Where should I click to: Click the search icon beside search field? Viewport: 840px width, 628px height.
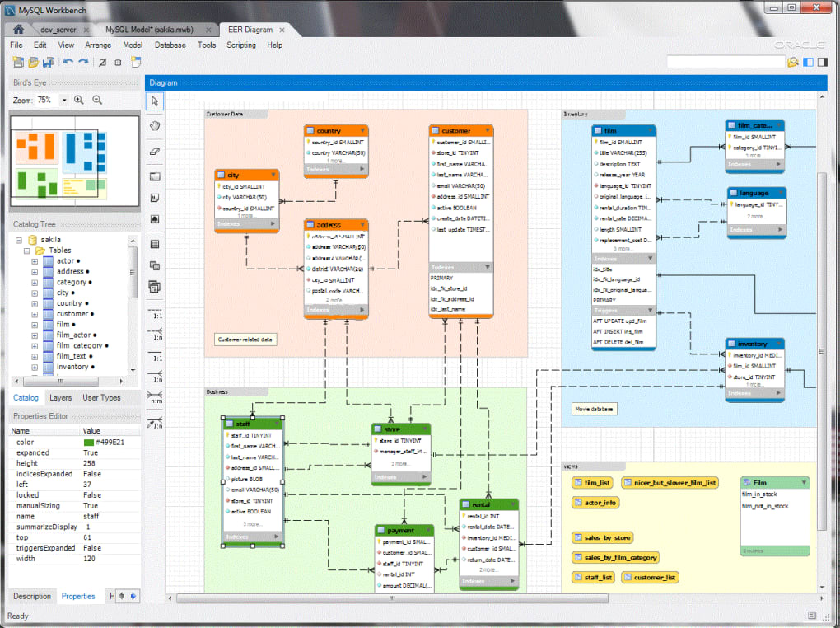tap(793, 62)
